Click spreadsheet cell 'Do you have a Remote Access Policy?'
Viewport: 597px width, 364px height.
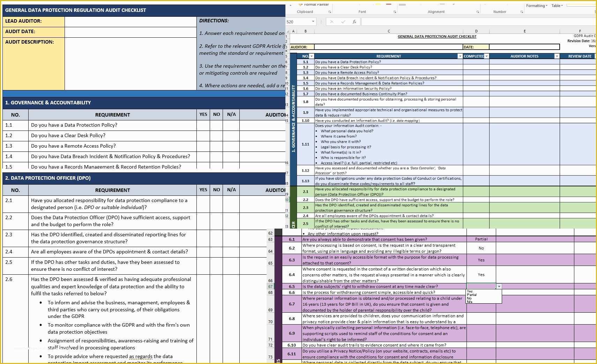click(389, 73)
